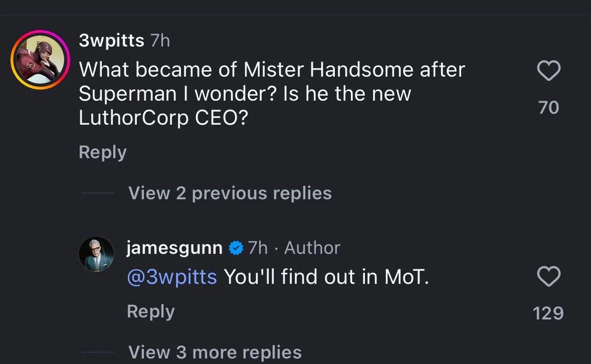
Task: Click the 7h timestamp beside jamesgunn
Action: [x=258, y=249]
